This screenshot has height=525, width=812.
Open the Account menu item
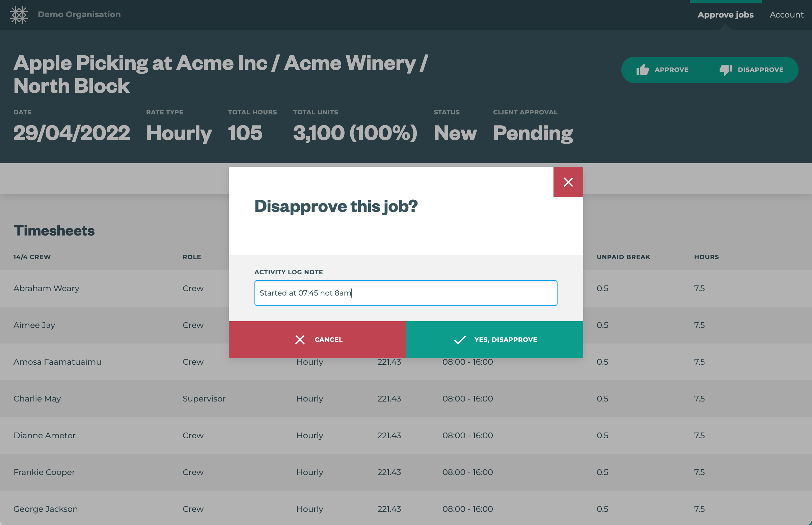786,15
